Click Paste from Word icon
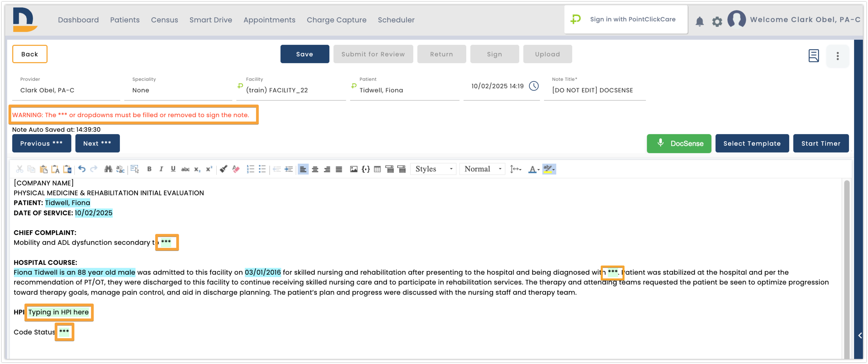The height and width of the screenshot is (364, 868). pos(67,169)
